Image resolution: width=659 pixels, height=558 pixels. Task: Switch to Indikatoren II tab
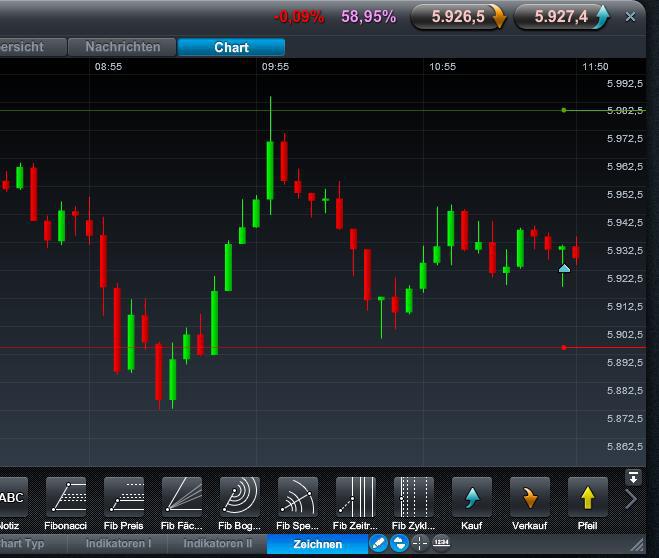pyautogui.click(x=218, y=543)
